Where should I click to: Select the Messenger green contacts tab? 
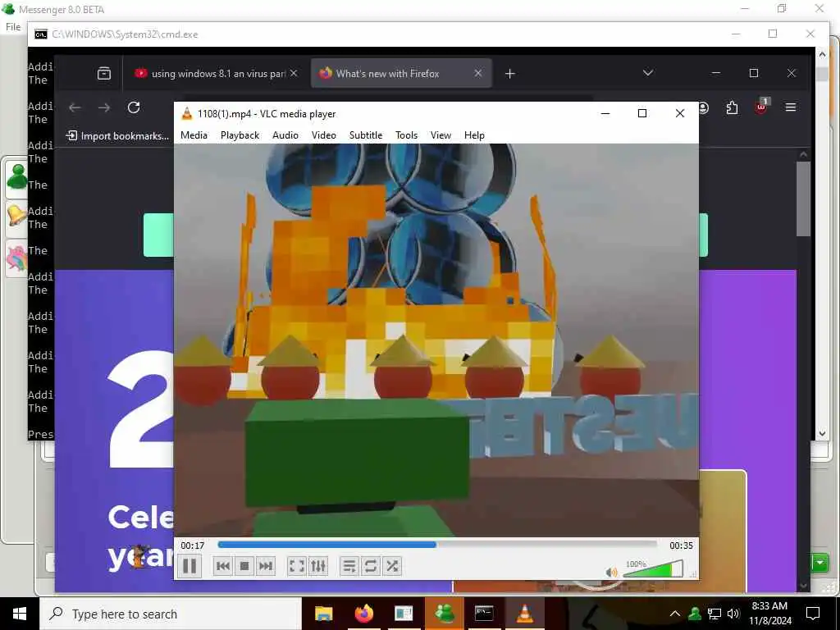[17, 177]
